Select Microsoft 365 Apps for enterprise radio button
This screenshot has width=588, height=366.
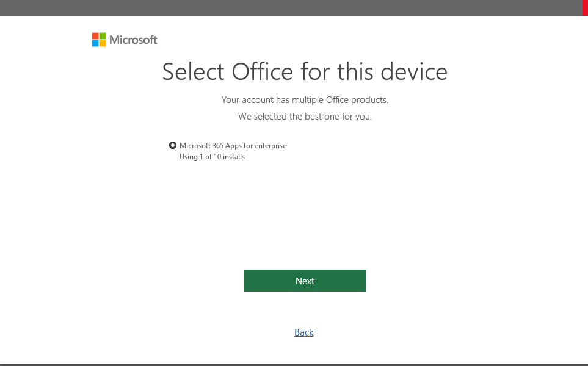[173, 145]
